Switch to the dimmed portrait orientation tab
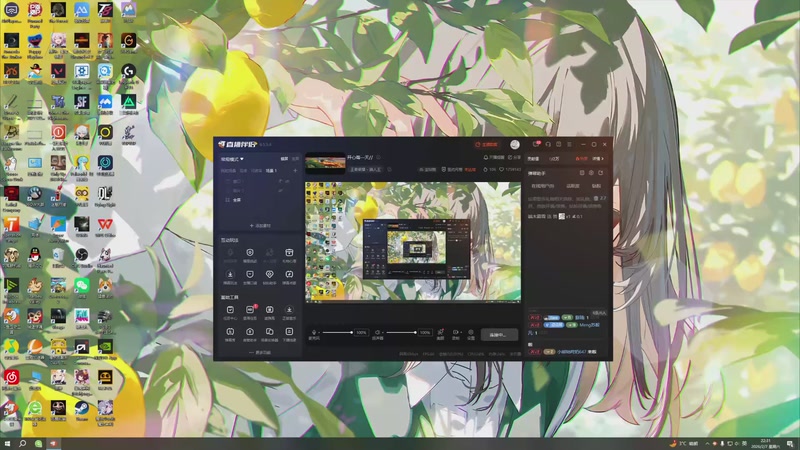The height and width of the screenshot is (450, 800). click(295, 159)
